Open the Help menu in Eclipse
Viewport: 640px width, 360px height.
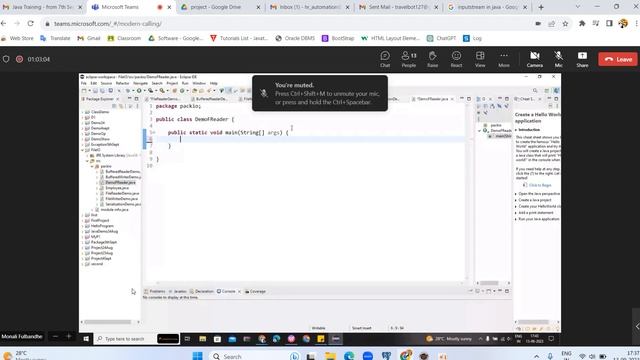tap(213, 83)
